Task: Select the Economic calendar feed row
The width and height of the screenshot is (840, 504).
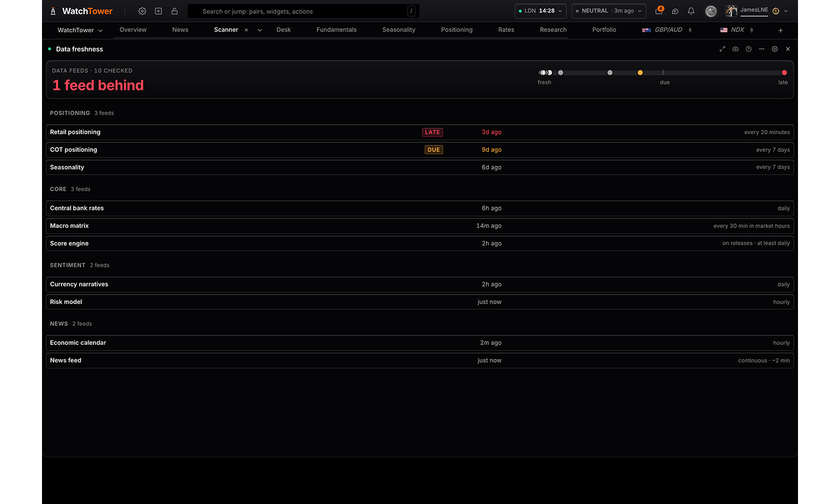Action: click(420, 343)
